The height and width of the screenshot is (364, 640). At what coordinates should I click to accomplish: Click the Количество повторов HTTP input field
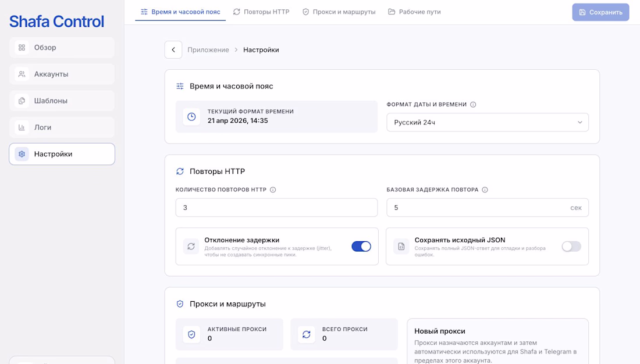pyautogui.click(x=276, y=208)
